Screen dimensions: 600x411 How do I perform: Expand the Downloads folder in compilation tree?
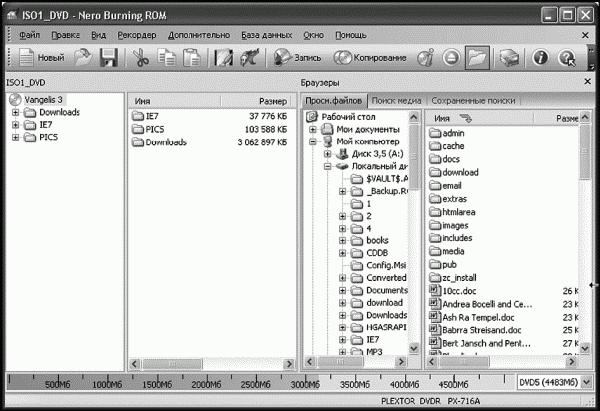[15, 113]
